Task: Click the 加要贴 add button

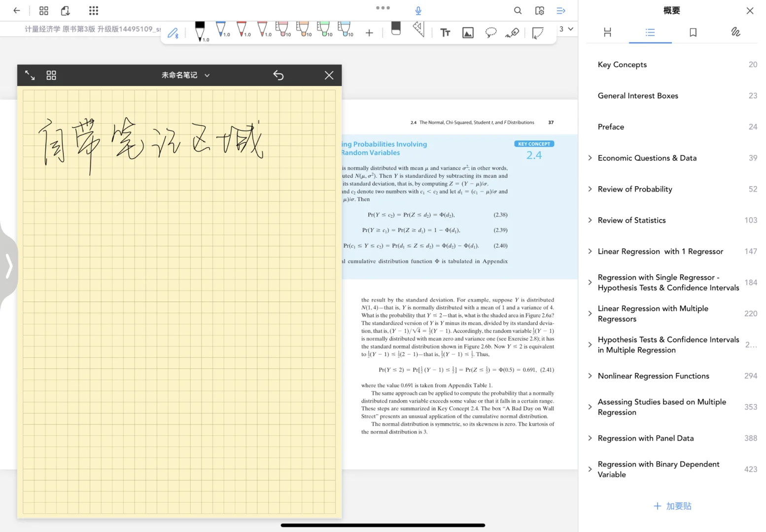Action: (x=672, y=506)
